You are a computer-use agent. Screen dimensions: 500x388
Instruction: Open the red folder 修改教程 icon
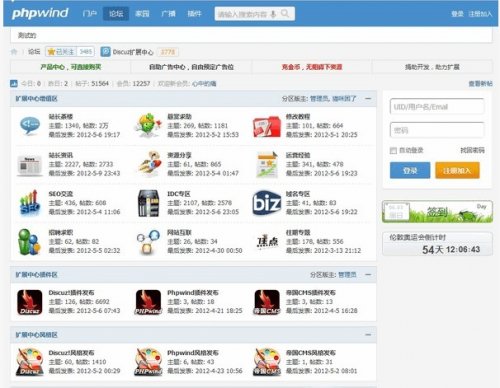pyautogui.click(x=267, y=126)
